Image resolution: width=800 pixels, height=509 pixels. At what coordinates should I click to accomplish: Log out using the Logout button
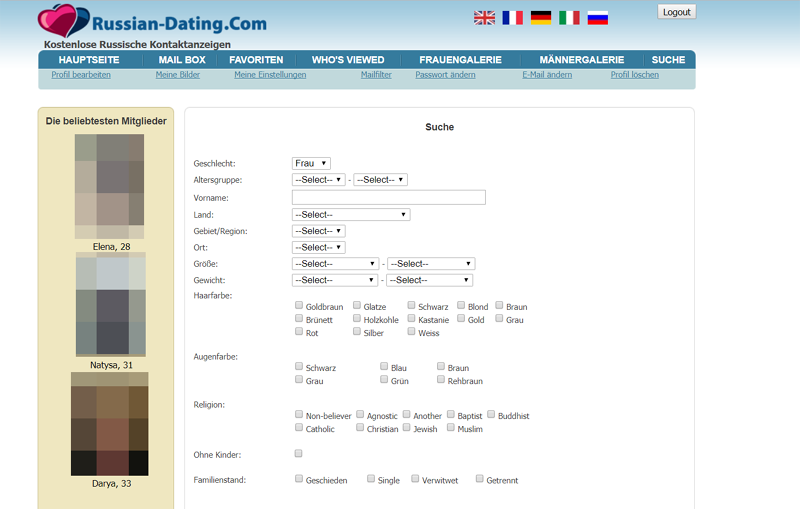pos(677,12)
